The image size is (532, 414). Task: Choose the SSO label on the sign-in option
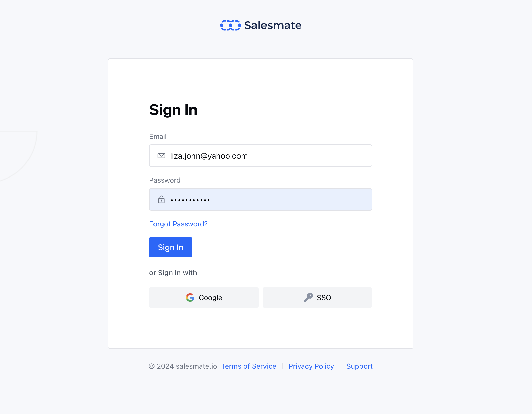[x=324, y=298]
